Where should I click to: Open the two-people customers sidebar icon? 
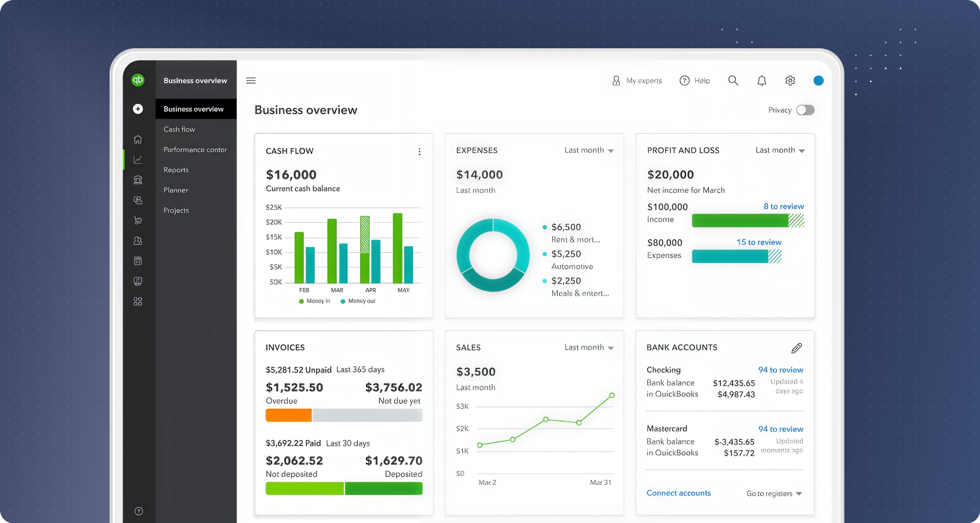[x=138, y=241]
